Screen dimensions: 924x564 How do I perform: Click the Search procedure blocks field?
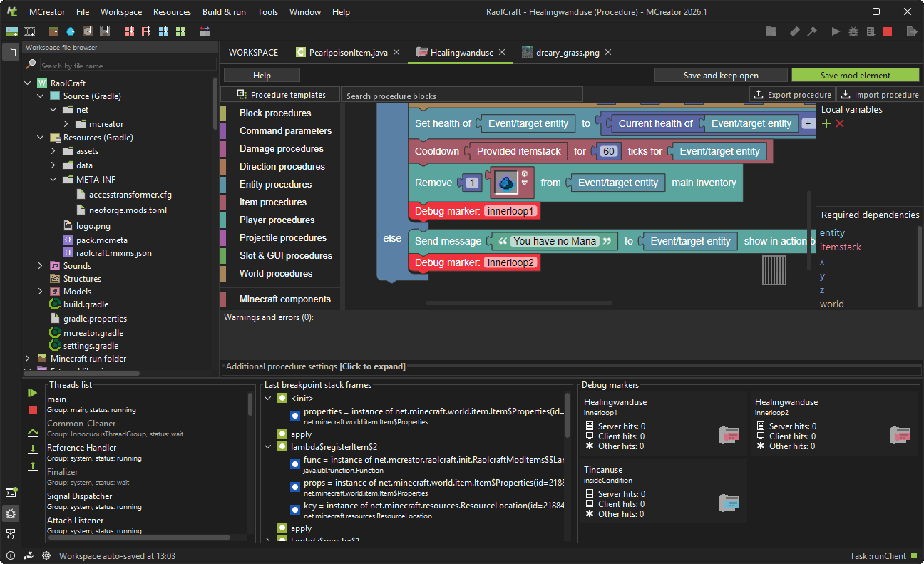[461, 96]
